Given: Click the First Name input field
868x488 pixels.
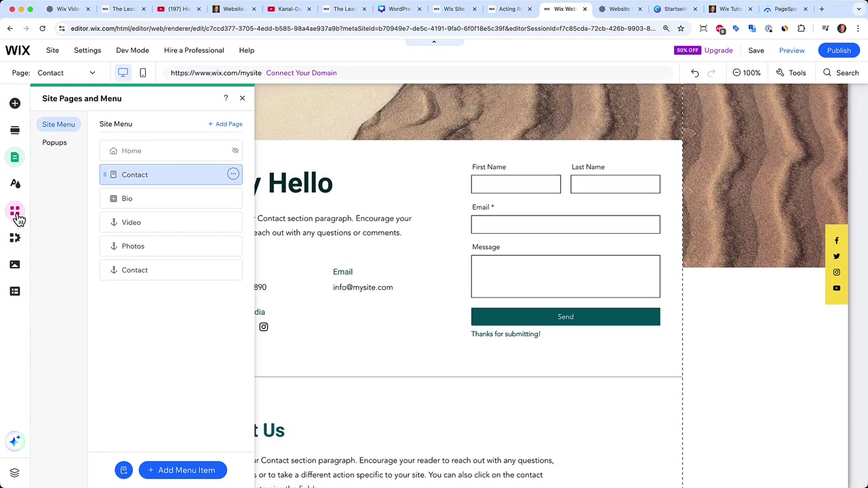Looking at the screenshot, I should click(x=516, y=184).
